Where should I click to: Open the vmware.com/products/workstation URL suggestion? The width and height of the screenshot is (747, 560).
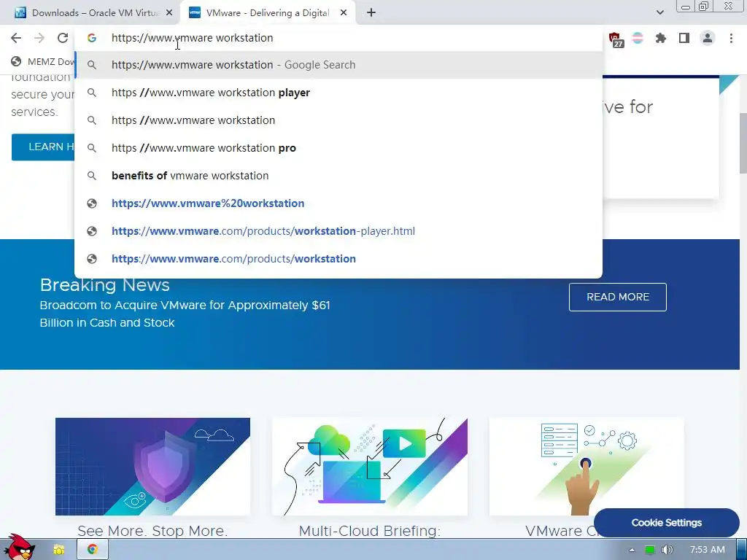pyautogui.click(x=338, y=259)
